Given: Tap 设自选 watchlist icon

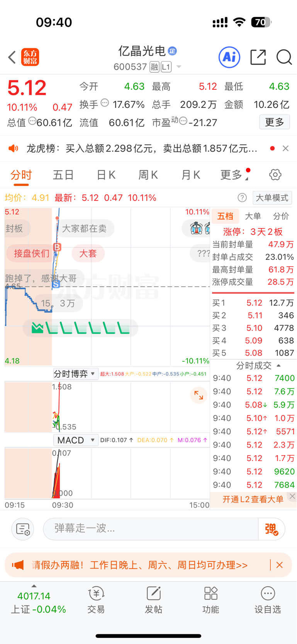Looking at the screenshot, I should (x=268, y=600).
